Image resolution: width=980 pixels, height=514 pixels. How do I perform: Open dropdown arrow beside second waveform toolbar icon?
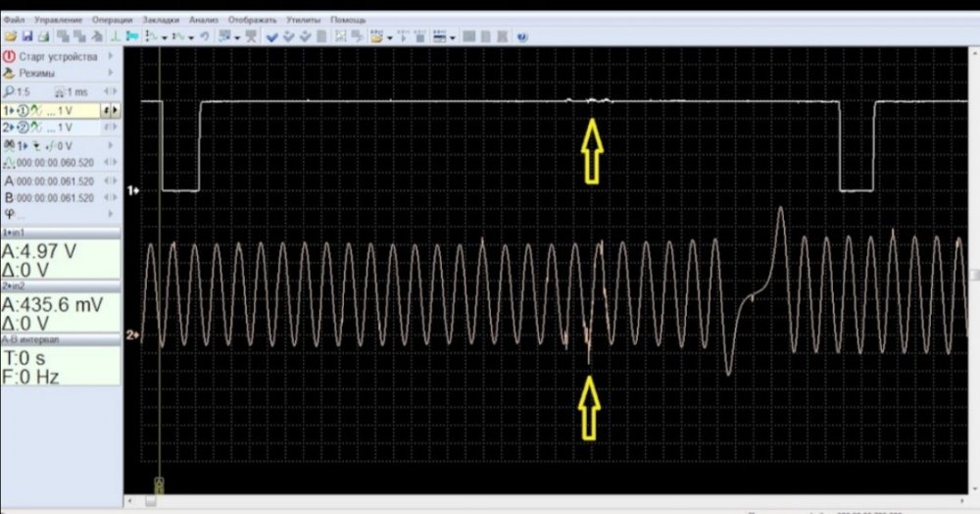pos(191,38)
